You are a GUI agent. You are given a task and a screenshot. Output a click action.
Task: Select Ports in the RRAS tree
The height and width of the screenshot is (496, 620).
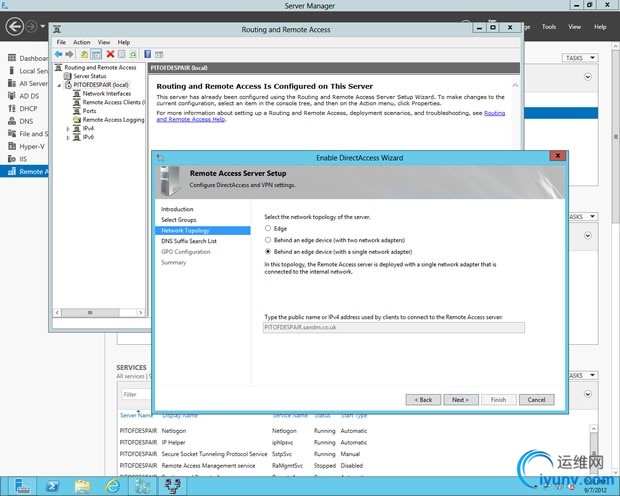pos(89,111)
